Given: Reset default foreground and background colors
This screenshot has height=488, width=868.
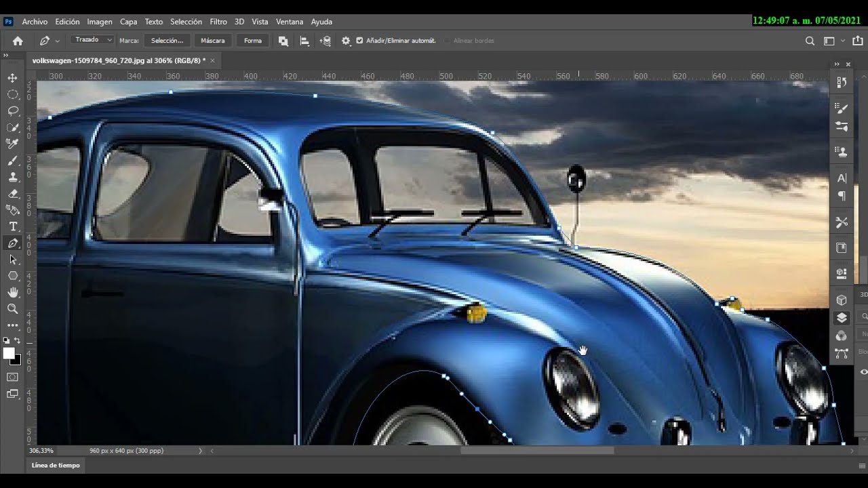Looking at the screenshot, I should [x=7, y=341].
